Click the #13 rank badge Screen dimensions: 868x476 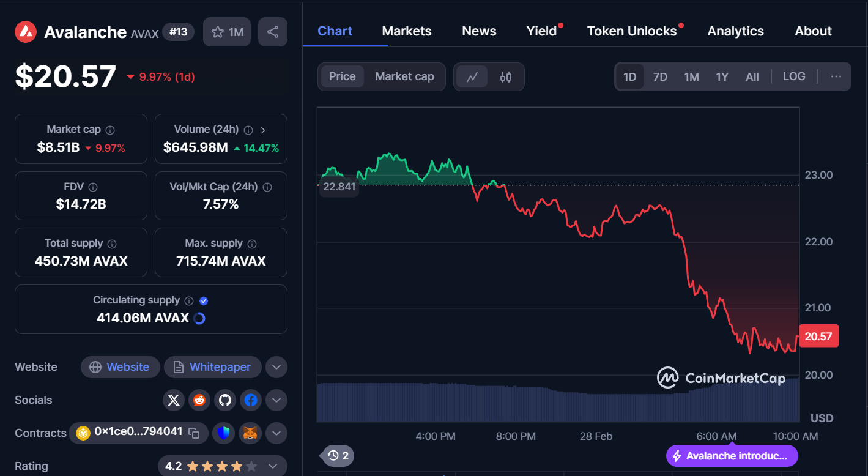[x=178, y=32]
